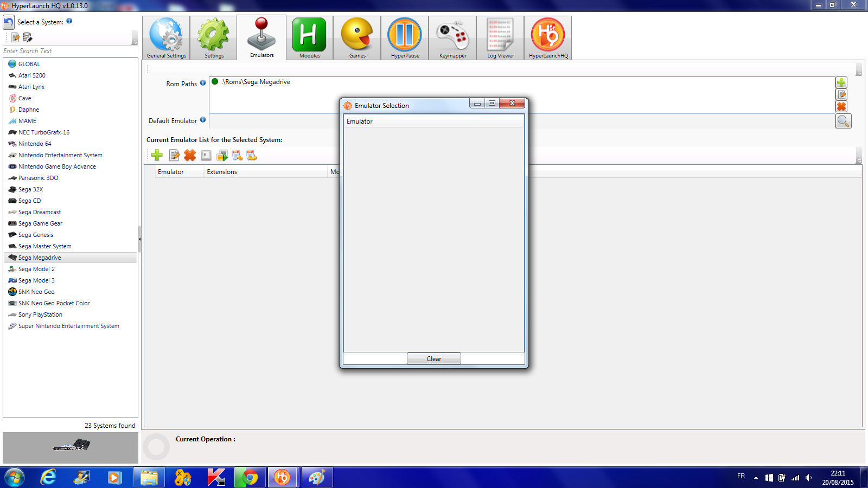The image size is (868, 488).
Task: Open the database edit icon under Select a System
Action: click(28, 37)
